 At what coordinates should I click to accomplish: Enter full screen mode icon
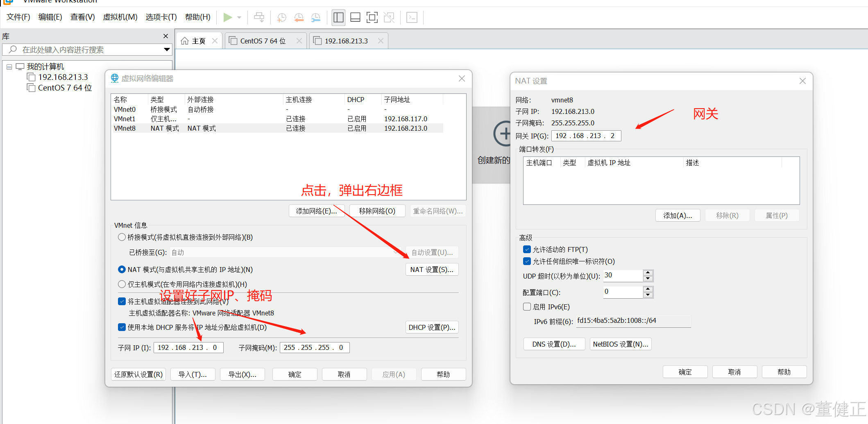click(372, 17)
